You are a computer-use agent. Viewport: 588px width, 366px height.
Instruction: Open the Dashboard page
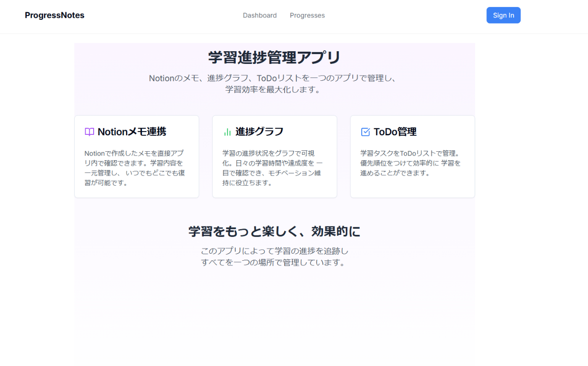pyautogui.click(x=260, y=16)
